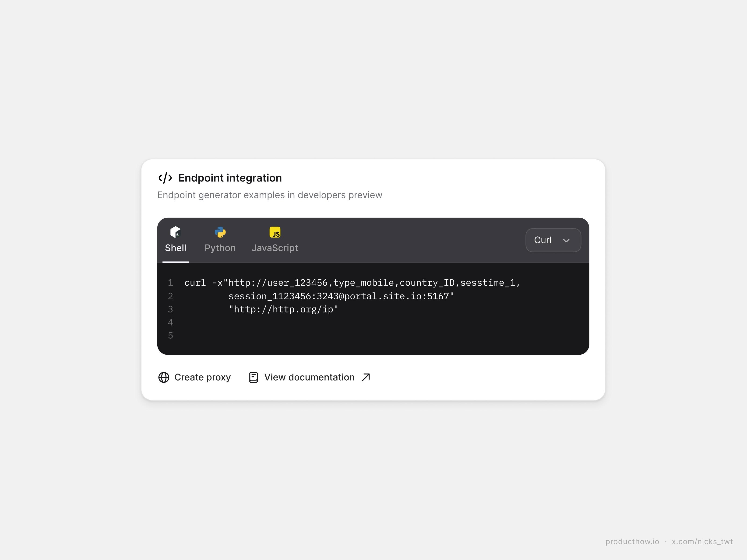Click the session_1123456 code line
The height and width of the screenshot is (560, 747).
[x=341, y=296]
